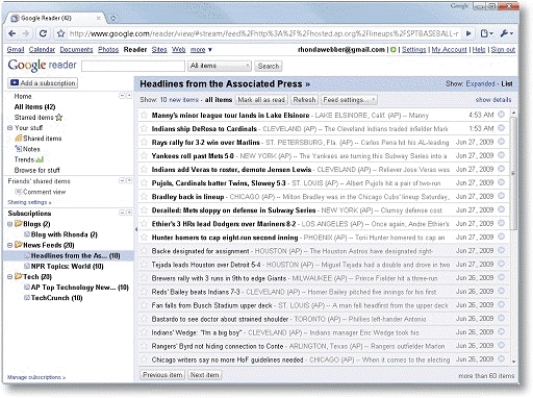Star the Manny's minor league tour item
Image resolution: width=533 pixels, height=398 pixels.
(x=144, y=115)
